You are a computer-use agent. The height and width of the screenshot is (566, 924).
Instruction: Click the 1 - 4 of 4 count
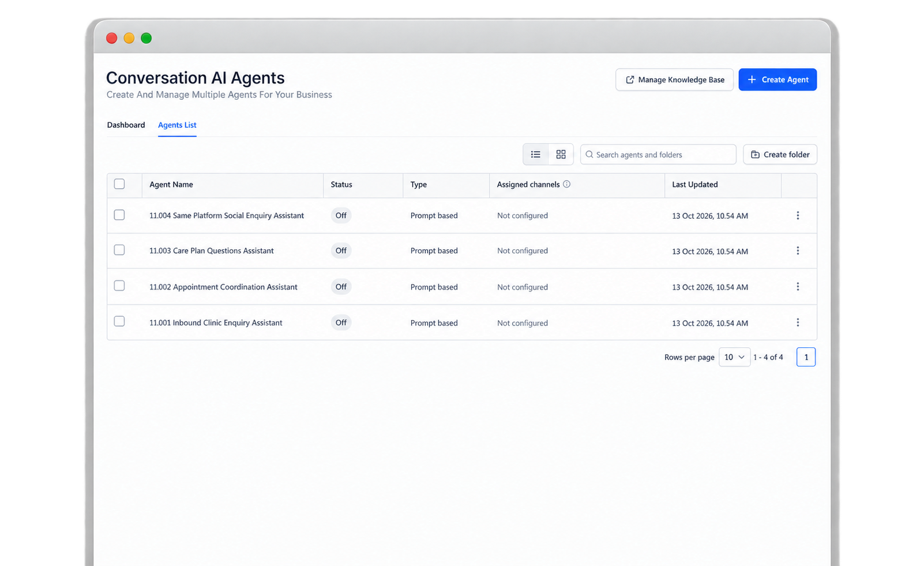[x=768, y=357]
